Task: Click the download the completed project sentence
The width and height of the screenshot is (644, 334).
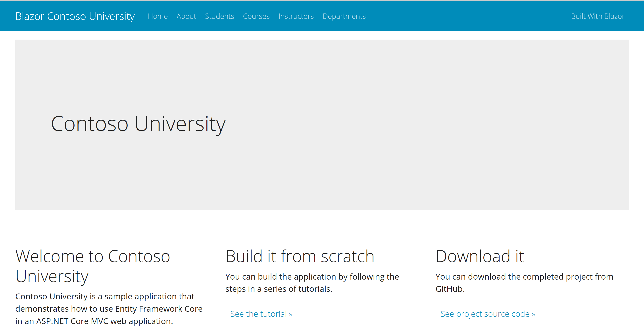Action: pyautogui.click(x=524, y=277)
